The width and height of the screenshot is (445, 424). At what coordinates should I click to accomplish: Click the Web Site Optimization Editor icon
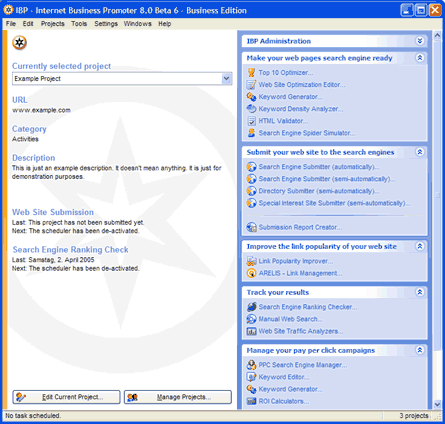(x=251, y=85)
